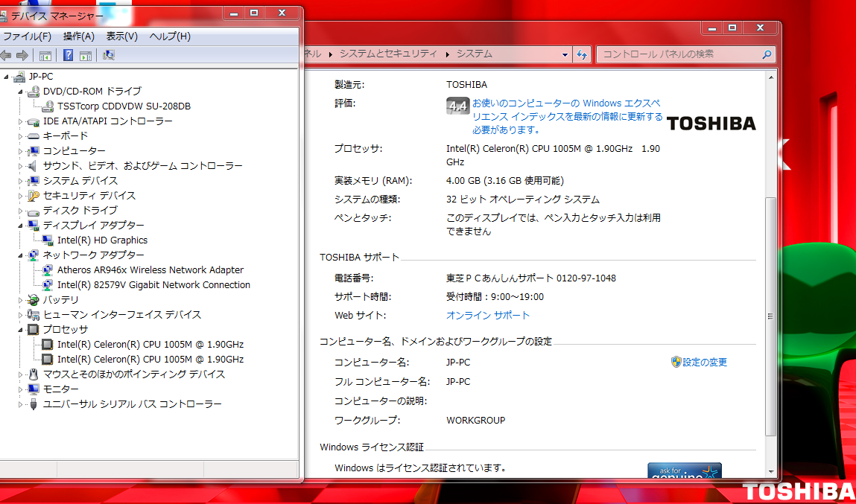The width and height of the screenshot is (856, 504).
Task: Click the network adapter category icon
Action: click(x=34, y=255)
